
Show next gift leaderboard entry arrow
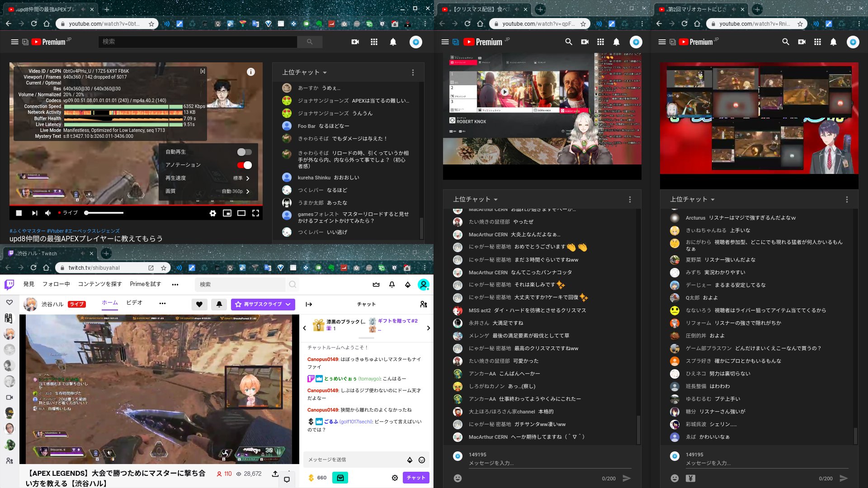[x=428, y=328]
